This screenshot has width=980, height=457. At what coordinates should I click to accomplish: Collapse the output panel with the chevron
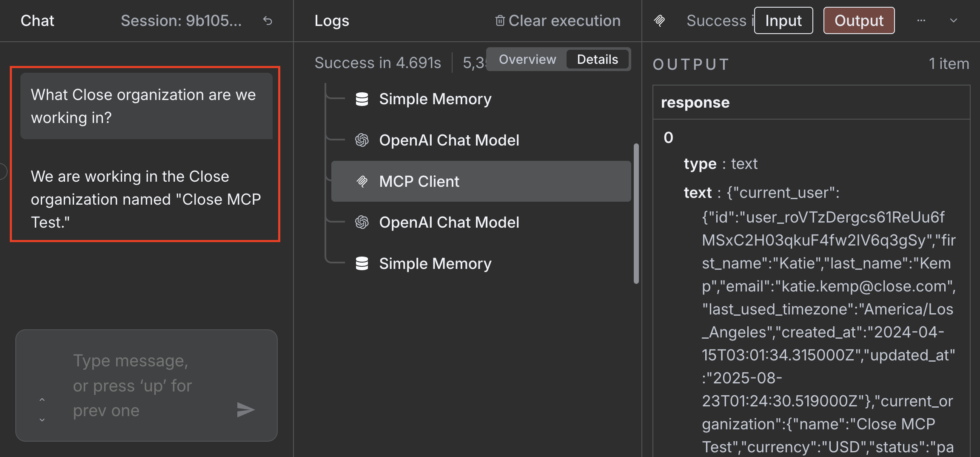point(953,20)
